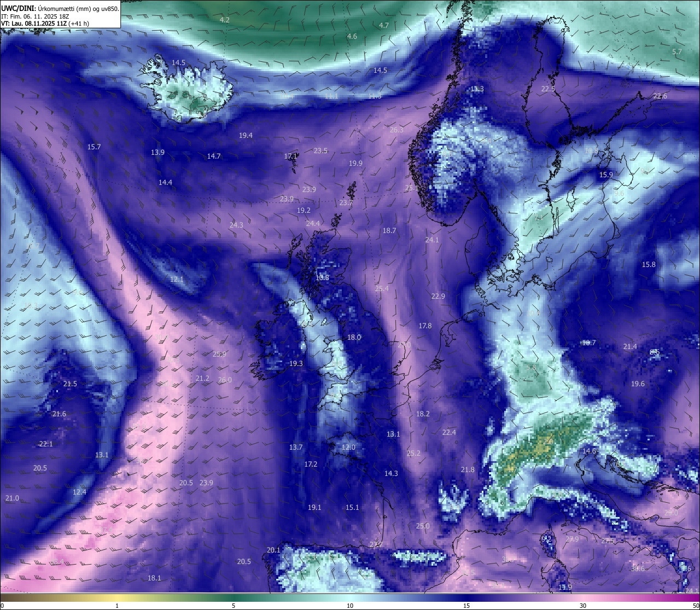This screenshot has height=610, width=700.
Task: Click the value 17.8 on the map
Action: coord(425,326)
